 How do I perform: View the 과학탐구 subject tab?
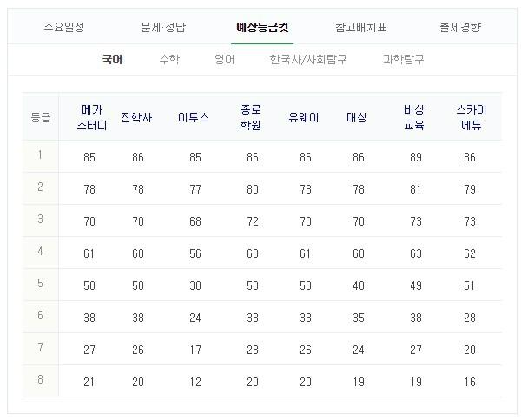(404, 60)
